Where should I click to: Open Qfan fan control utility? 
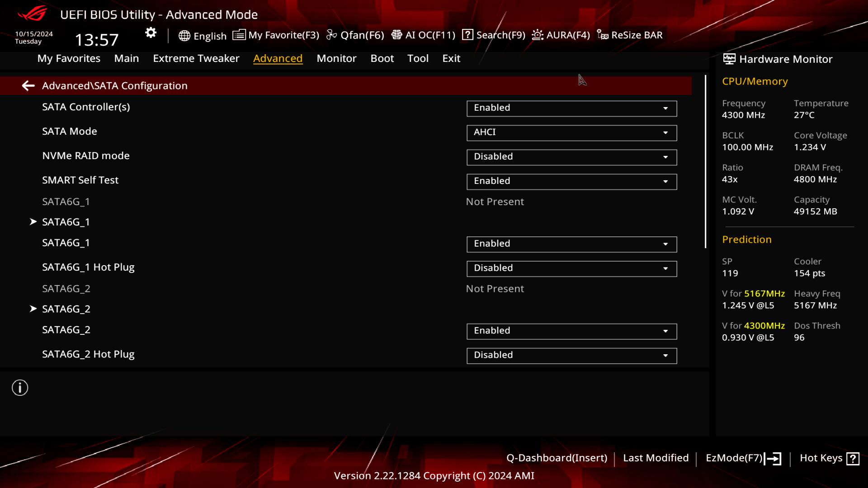[359, 34]
